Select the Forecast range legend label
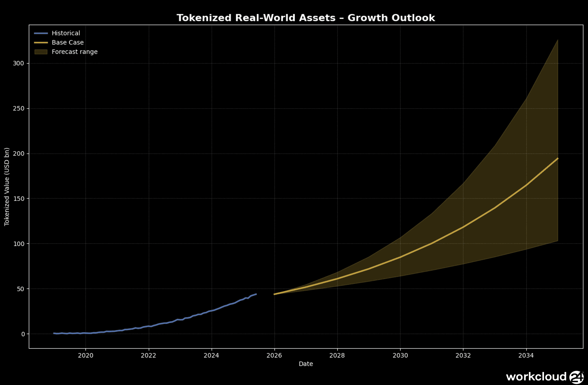 pos(74,52)
